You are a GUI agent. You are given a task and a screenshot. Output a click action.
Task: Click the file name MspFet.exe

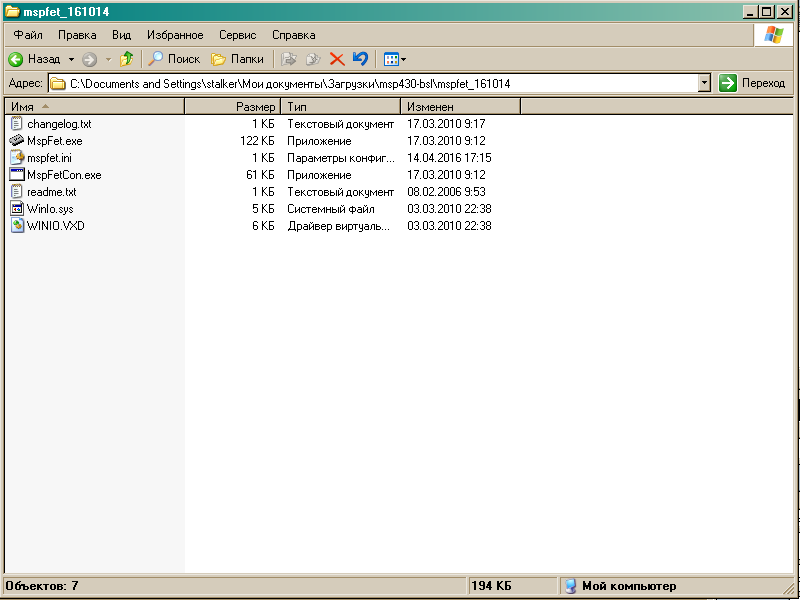[55, 141]
